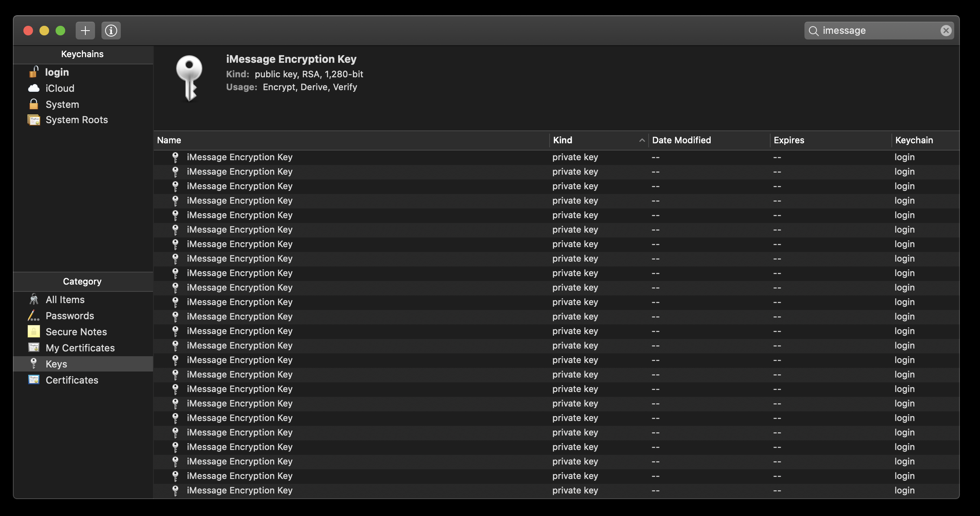Select the System Roots keychain
This screenshot has width=980, height=516.
coord(83,120)
